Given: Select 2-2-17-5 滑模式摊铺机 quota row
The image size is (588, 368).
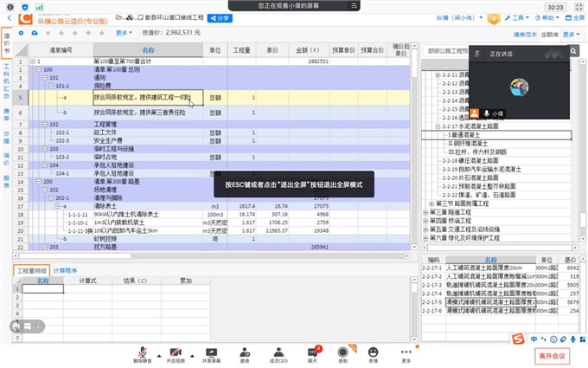Looking at the screenshot, I should [x=501, y=302].
